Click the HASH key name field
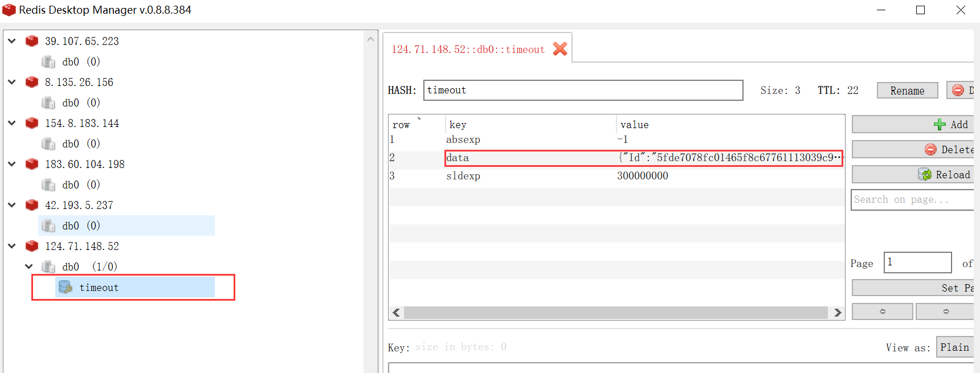This screenshot has width=980, height=373. coord(583,90)
